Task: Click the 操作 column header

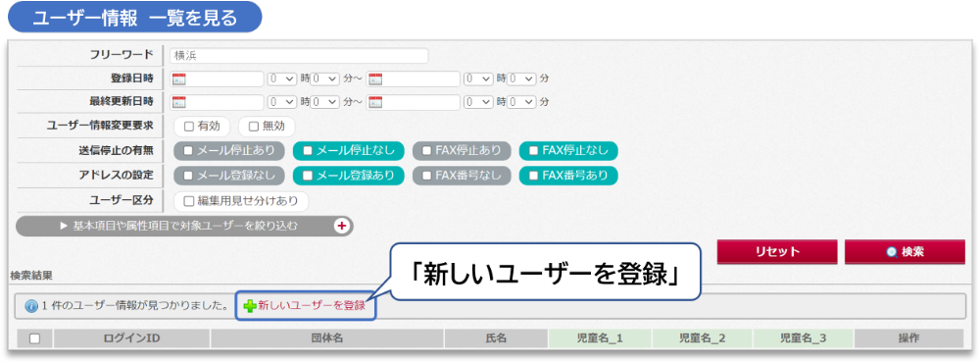Action: click(908, 338)
